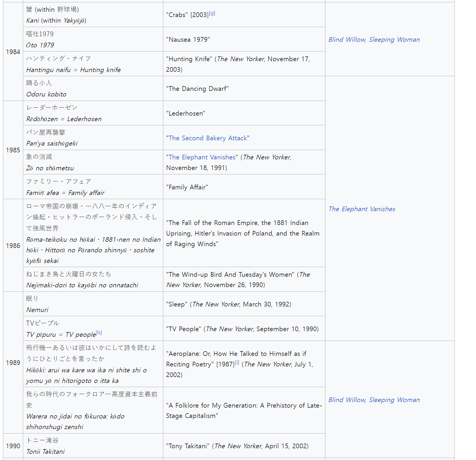
Task: Click the Japanese title 眠り
Action: [32, 299]
